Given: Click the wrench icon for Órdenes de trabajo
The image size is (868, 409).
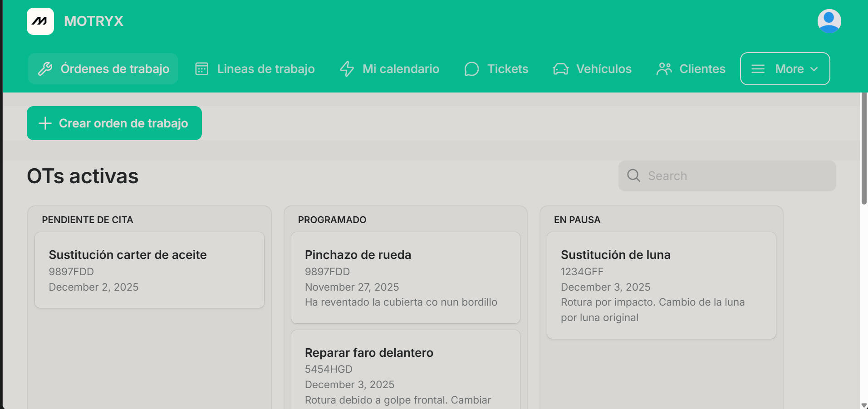Looking at the screenshot, I should point(45,69).
